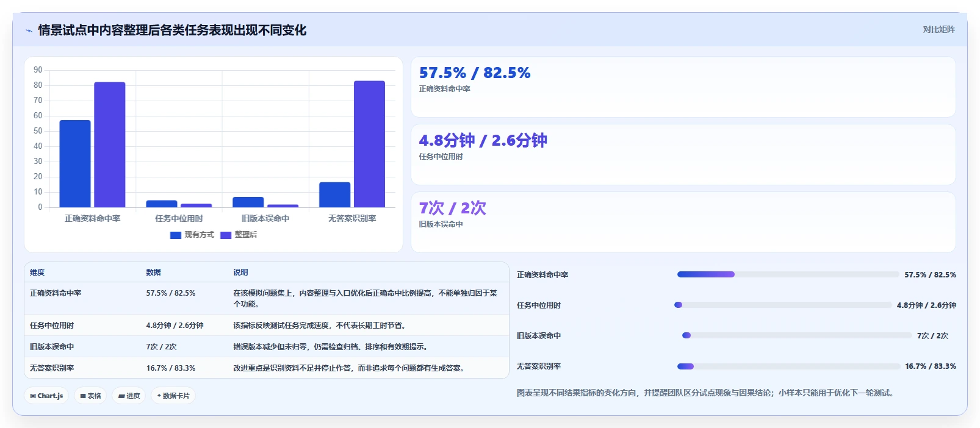The image size is (980, 428).
Task: Click the 说明 table column header
Action: tap(240, 273)
